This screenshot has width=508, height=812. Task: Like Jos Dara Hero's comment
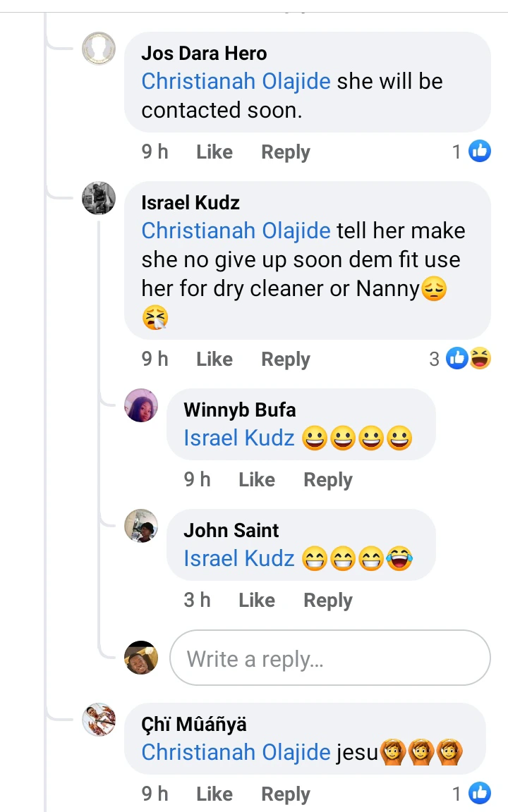(x=214, y=152)
